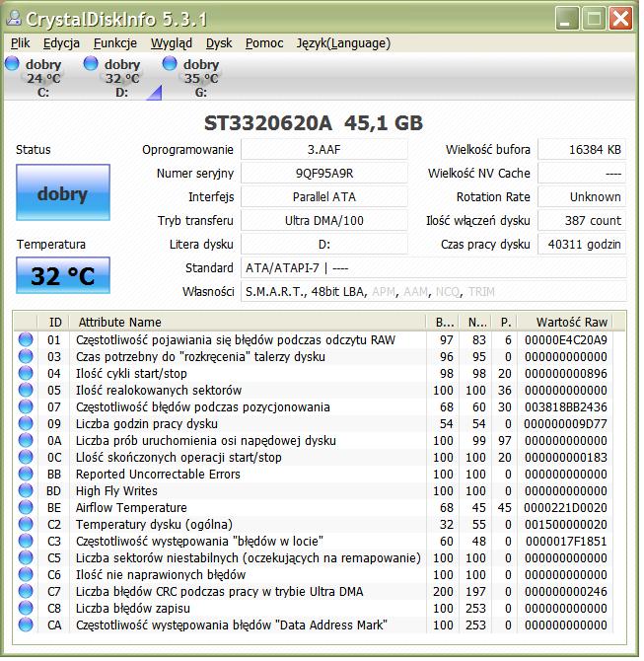
Task: Click the Parallel ATA interface field
Action: (x=324, y=197)
